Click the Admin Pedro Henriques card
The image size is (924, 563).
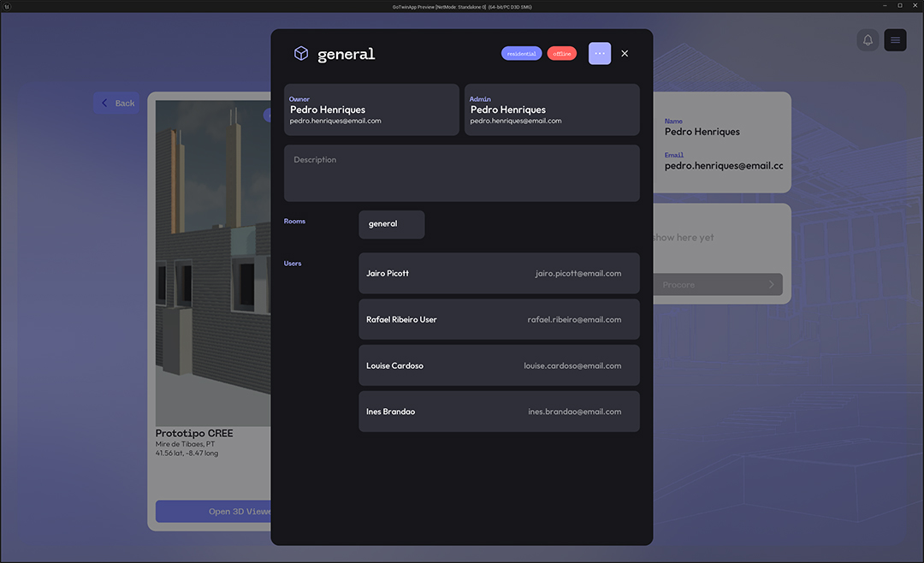point(552,110)
